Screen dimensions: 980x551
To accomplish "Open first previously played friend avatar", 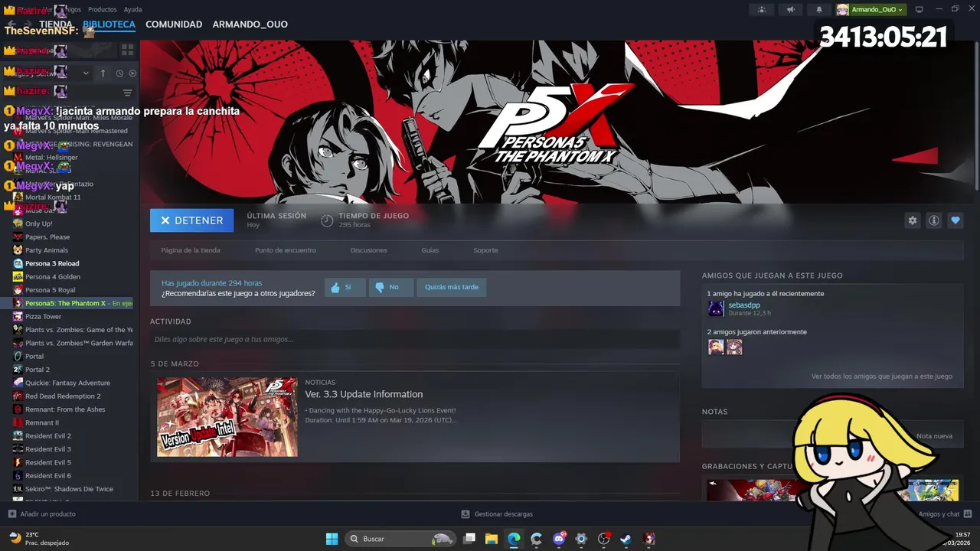I will 716,347.
